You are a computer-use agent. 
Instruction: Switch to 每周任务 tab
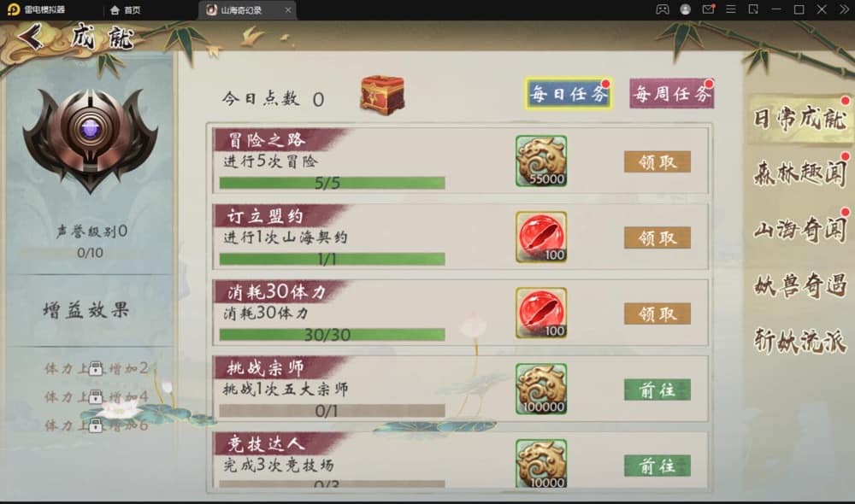tap(672, 94)
